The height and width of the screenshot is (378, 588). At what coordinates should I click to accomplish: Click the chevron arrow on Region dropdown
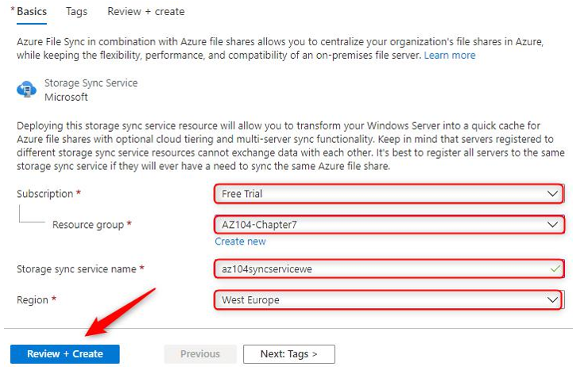pyautogui.click(x=552, y=299)
